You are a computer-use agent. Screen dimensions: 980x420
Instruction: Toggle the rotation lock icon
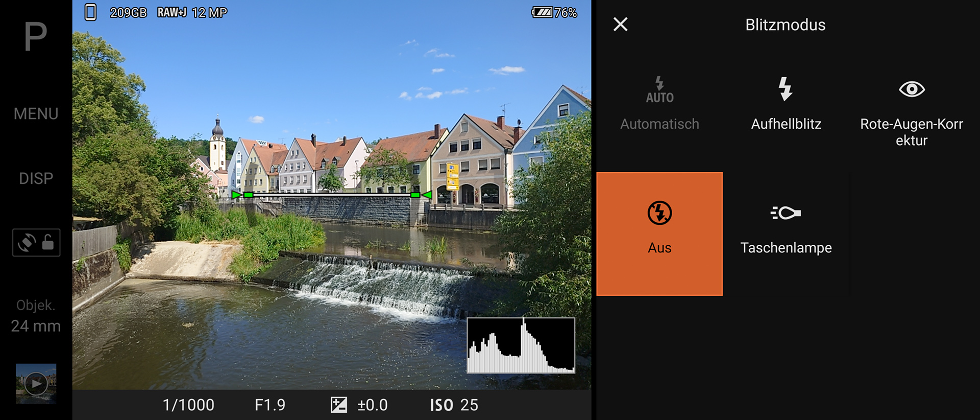click(36, 243)
